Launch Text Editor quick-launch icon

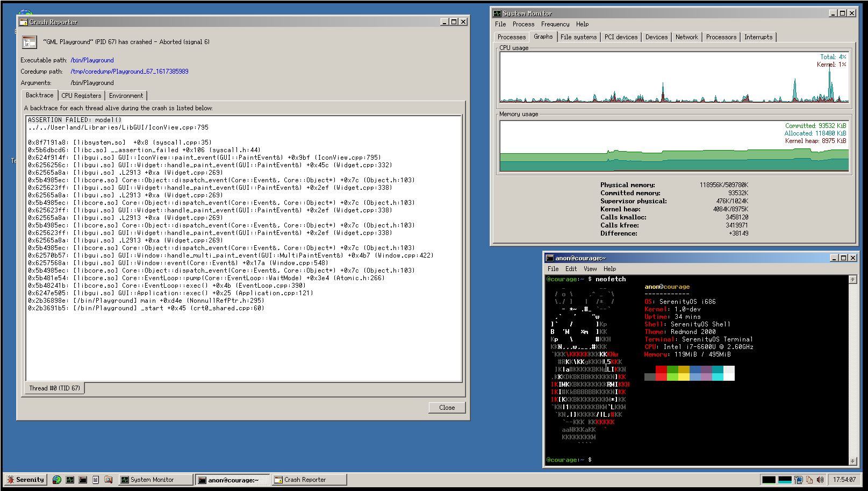click(x=96, y=480)
